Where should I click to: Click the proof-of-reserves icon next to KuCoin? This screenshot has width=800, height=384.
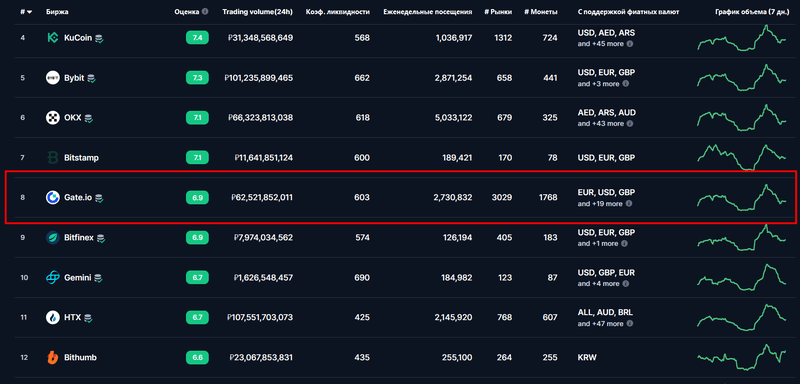(x=99, y=38)
